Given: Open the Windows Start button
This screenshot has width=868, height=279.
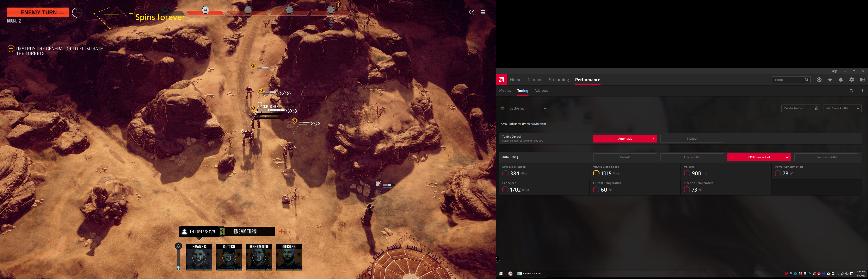Looking at the screenshot, I should pos(501,274).
